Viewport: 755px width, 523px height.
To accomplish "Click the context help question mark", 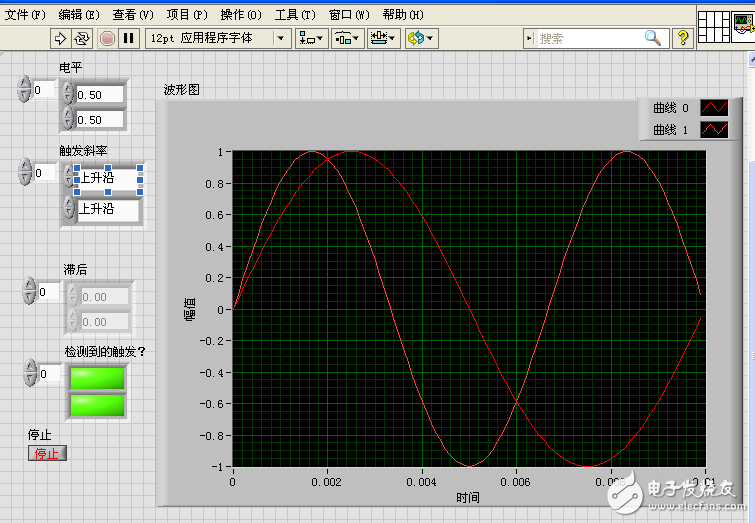I will pos(683,38).
